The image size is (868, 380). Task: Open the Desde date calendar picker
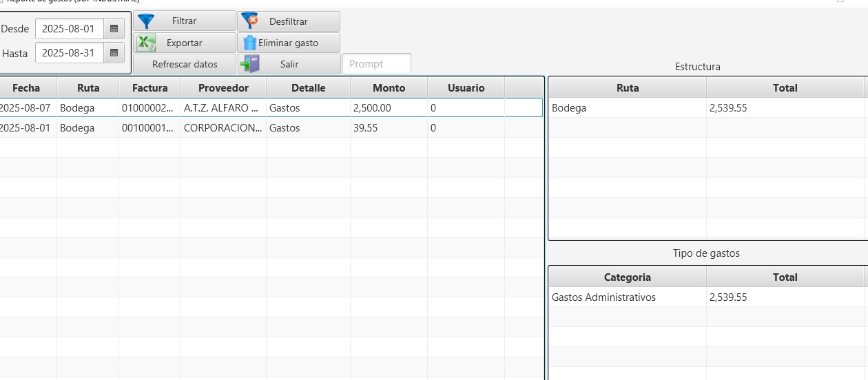pyautogui.click(x=114, y=29)
